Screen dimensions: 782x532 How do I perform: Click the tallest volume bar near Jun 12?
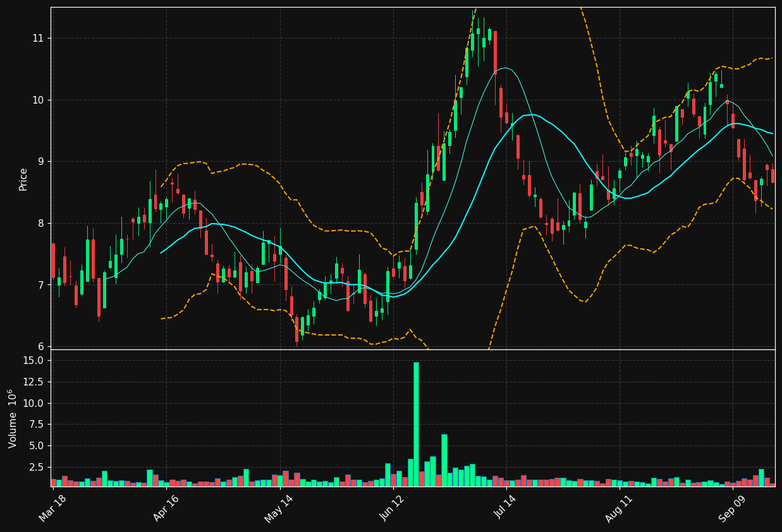point(416,424)
